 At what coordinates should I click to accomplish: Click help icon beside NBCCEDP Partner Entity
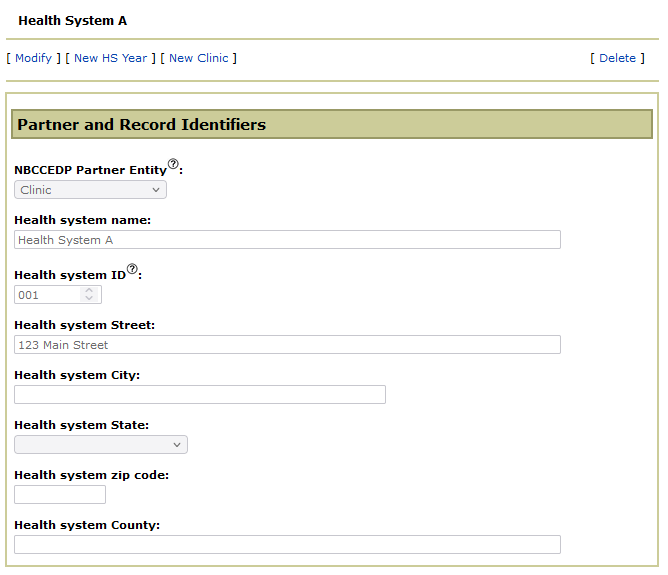coord(173,164)
